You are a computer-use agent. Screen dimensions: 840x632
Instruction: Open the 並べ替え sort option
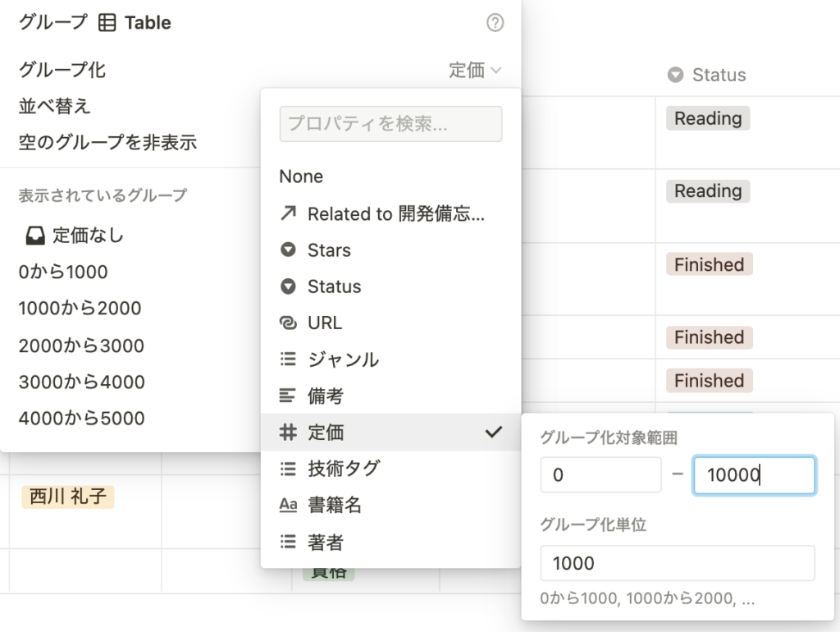click(x=55, y=106)
